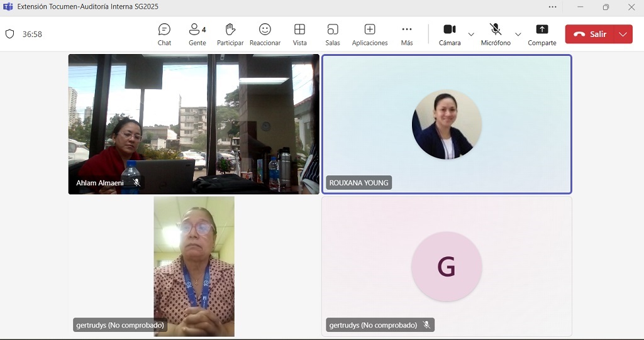Viewport: 644px width, 340px height.
Task: Toggle the Cámara on or off
Action: pyautogui.click(x=449, y=34)
